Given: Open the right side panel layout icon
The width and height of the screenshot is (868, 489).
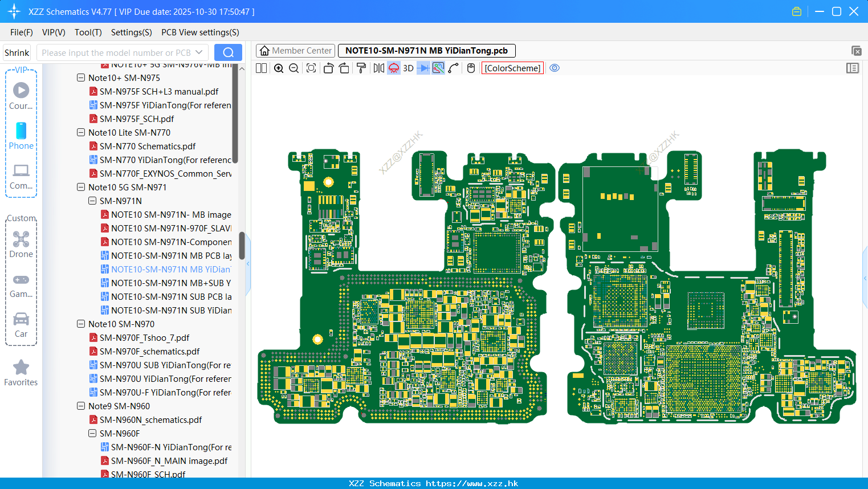Looking at the screenshot, I should [853, 68].
